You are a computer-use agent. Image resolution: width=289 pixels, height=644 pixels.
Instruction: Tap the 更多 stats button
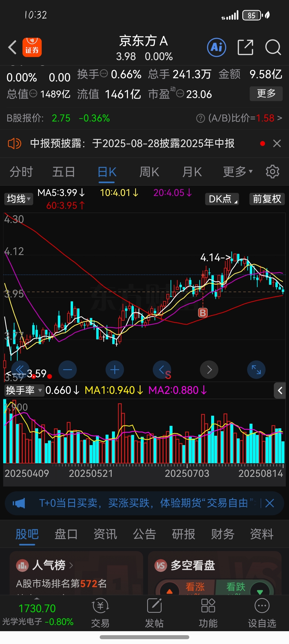[266, 93]
